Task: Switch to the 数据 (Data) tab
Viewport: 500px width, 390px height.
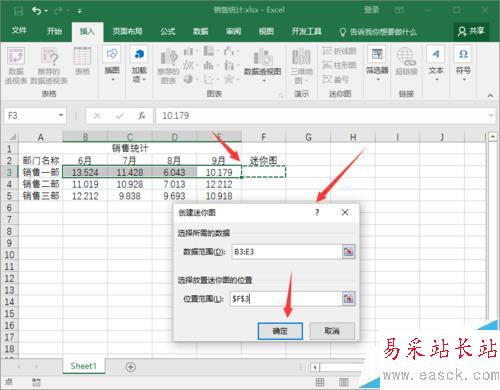Action: pos(201,31)
